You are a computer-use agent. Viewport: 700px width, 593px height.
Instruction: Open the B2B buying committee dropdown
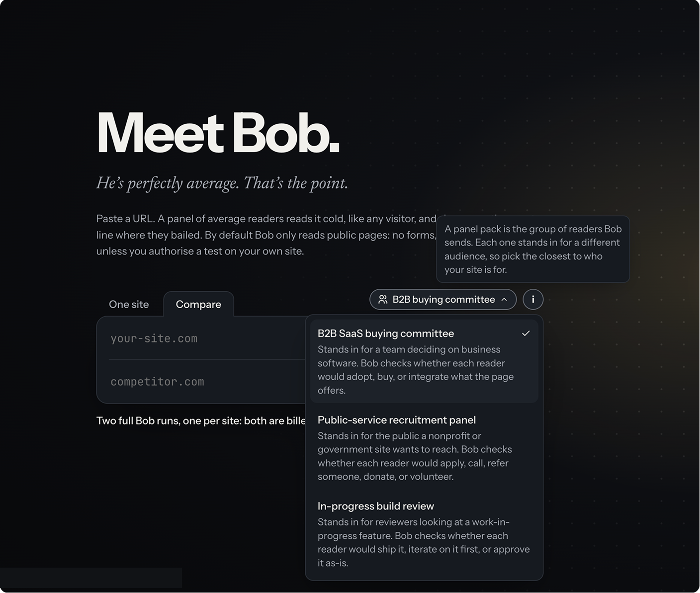pyautogui.click(x=443, y=299)
